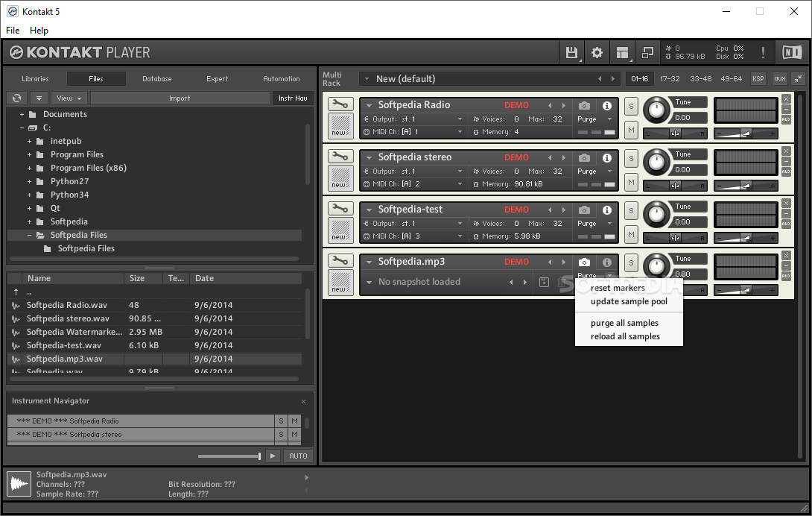Click the new instrument icon under Softpedia Radio

pos(340,126)
